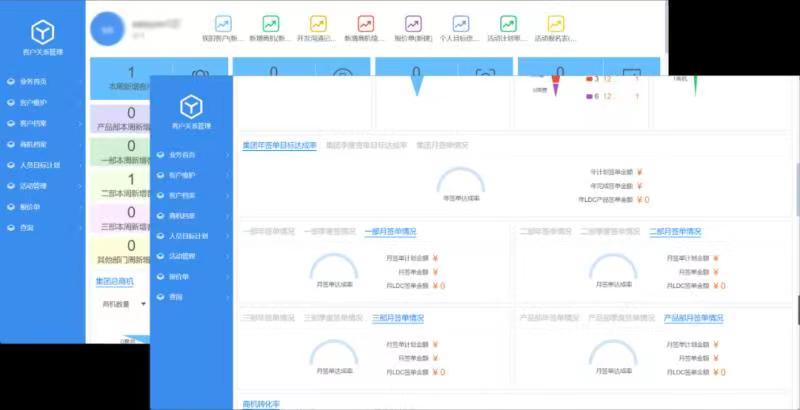This screenshot has height=410, width=800.
Task: Click 业务首页 icon in front window sidebar
Action: pos(160,155)
